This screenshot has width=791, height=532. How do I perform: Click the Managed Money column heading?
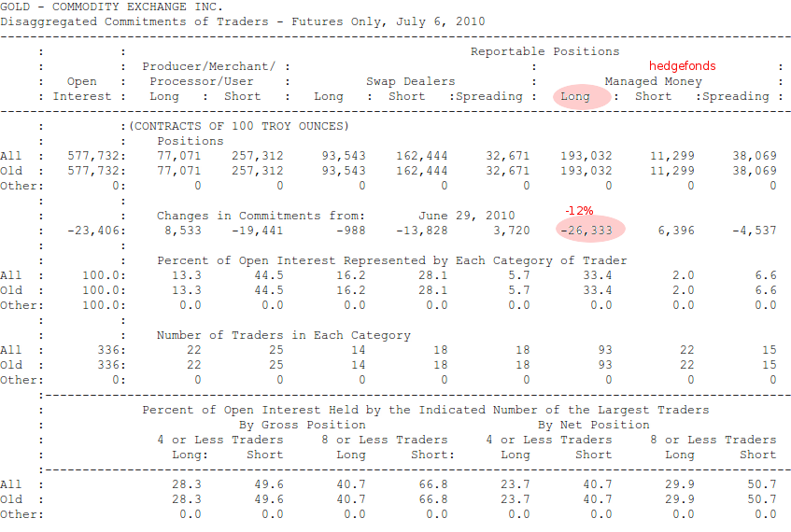click(x=653, y=81)
